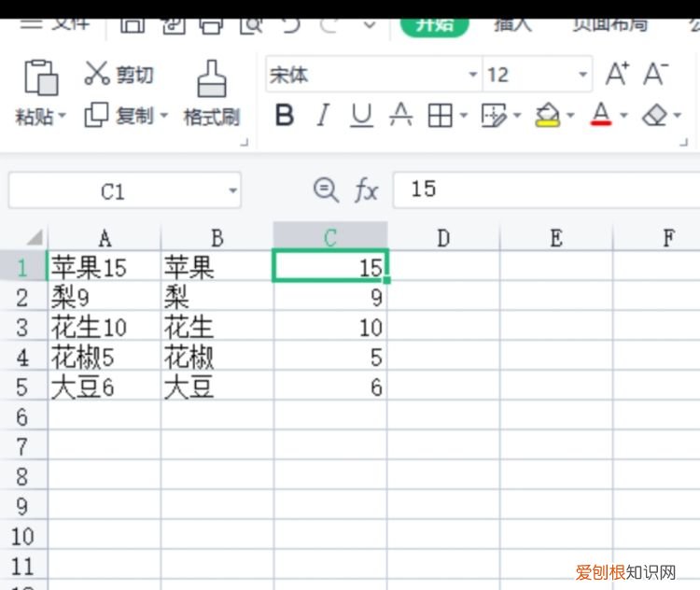The width and height of the screenshot is (700, 590).
Task: Expand the Name Box dropdown
Action: pyautogui.click(x=232, y=190)
